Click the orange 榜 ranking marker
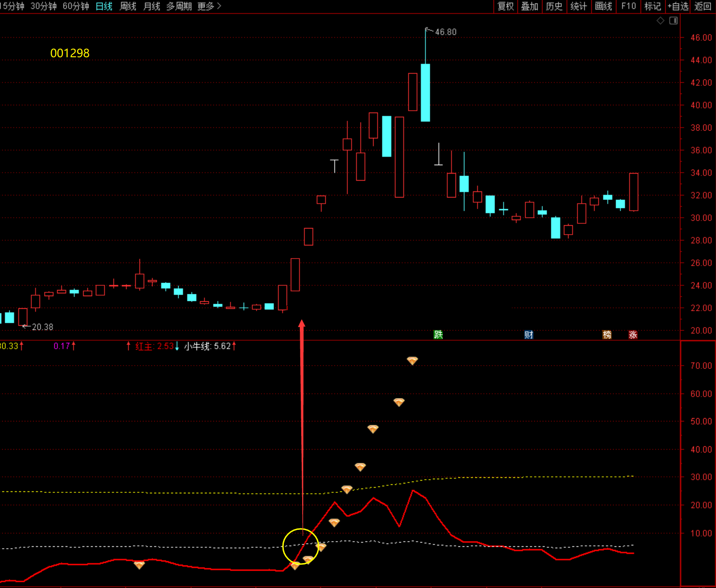Image resolution: width=716 pixels, height=588 pixels. click(x=607, y=335)
